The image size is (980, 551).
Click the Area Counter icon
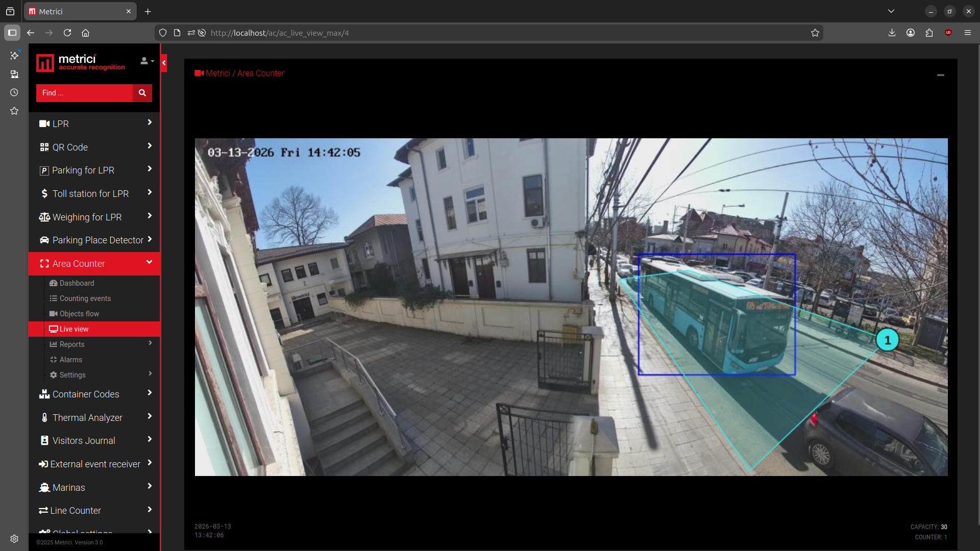(x=44, y=264)
